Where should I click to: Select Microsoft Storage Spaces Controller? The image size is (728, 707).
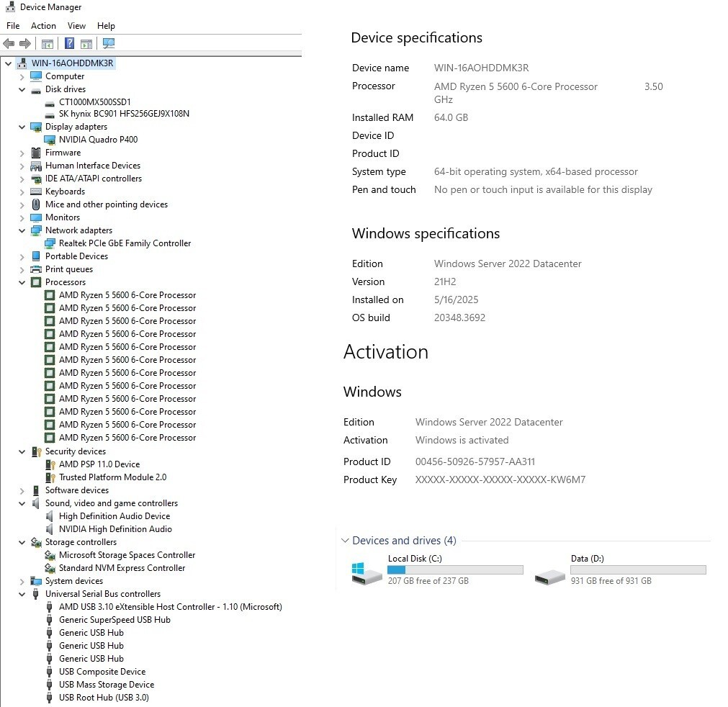coord(127,555)
